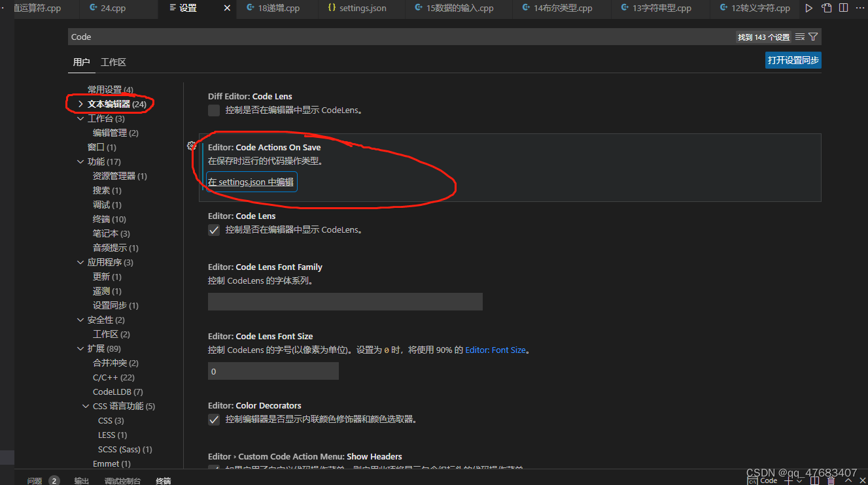Select 编辑管理 (2) in settings tree

(116, 133)
